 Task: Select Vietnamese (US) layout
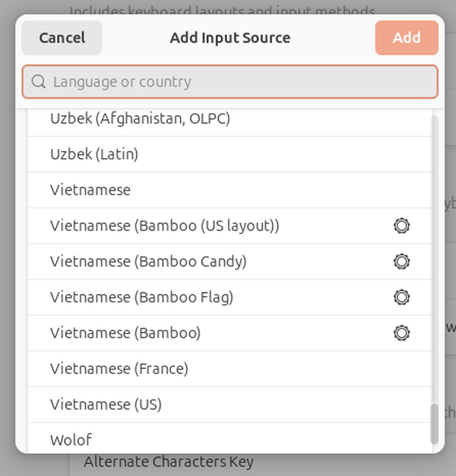106,404
